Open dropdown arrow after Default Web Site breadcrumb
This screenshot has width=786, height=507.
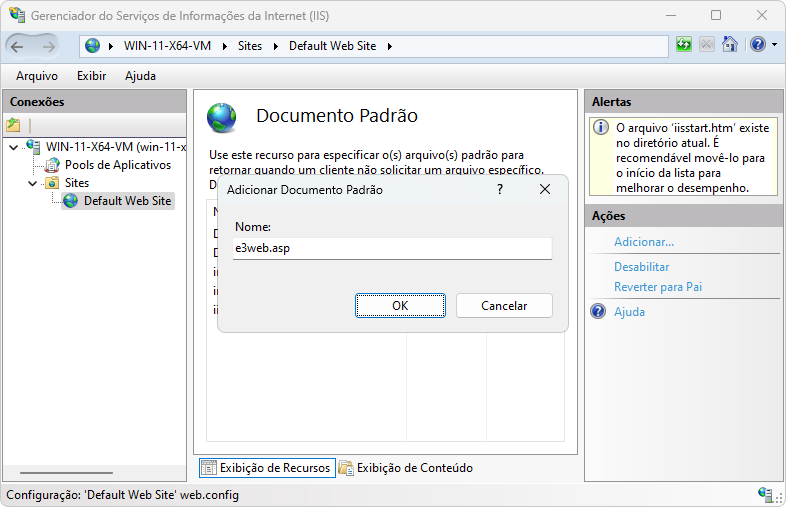click(389, 46)
